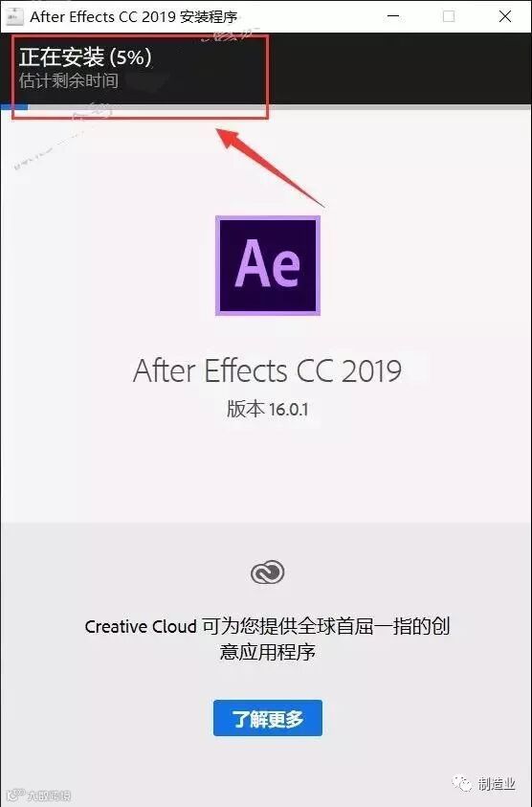This screenshot has width=532, height=807.
Task: Click the unfilled gray part of progress bar
Action: click(x=280, y=107)
